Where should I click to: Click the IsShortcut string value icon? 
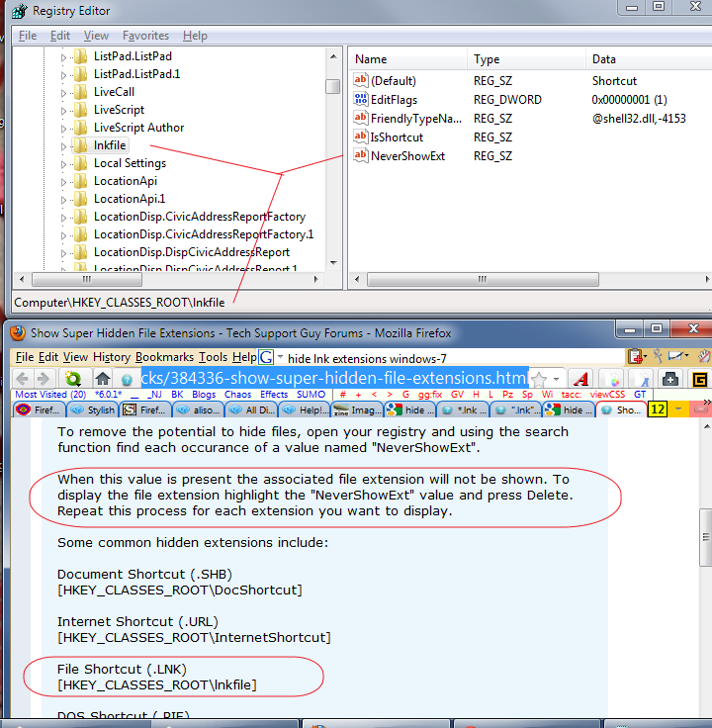(x=361, y=136)
